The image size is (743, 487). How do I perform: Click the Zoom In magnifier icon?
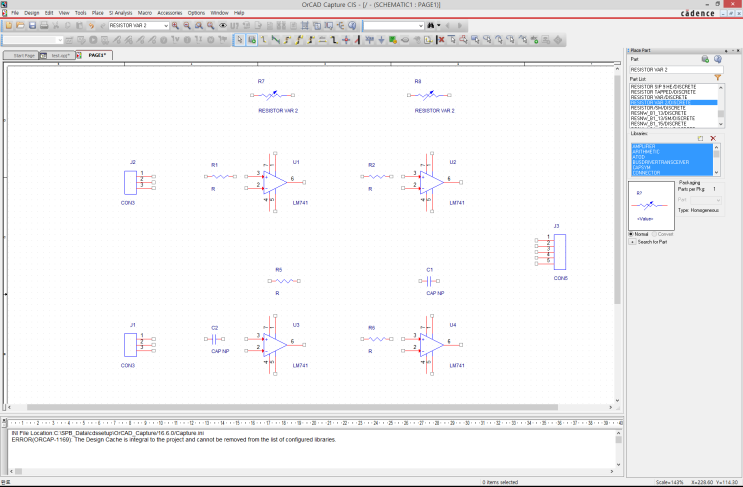pyautogui.click(x=175, y=25)
